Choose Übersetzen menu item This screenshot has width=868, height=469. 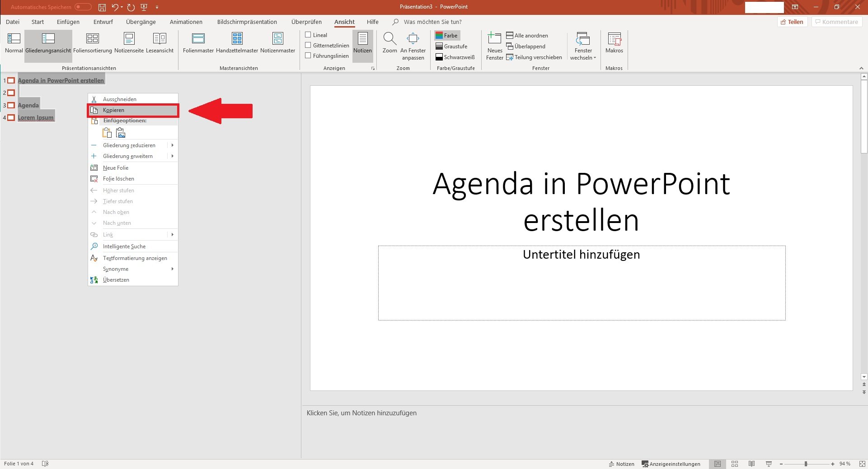click(133, 280)
